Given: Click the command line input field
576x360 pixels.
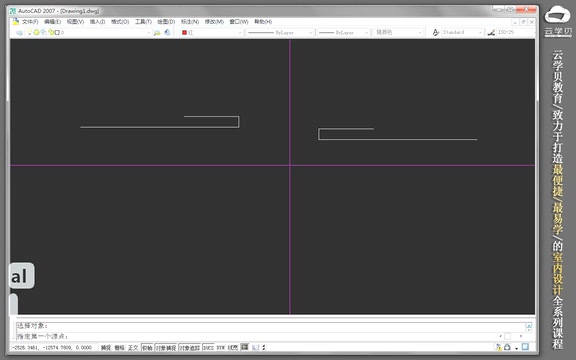Looking at the screenshot, I should (257, 336).
